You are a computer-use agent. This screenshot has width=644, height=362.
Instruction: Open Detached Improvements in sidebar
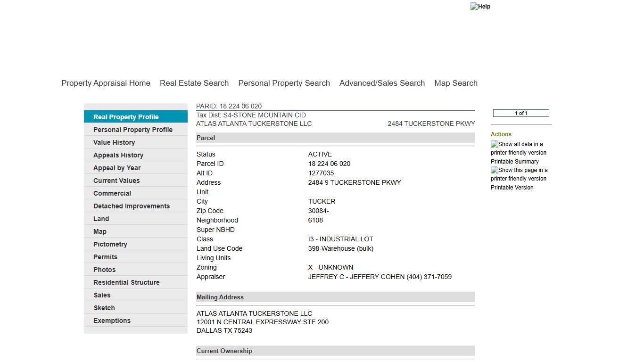click(x=131, y=206)
